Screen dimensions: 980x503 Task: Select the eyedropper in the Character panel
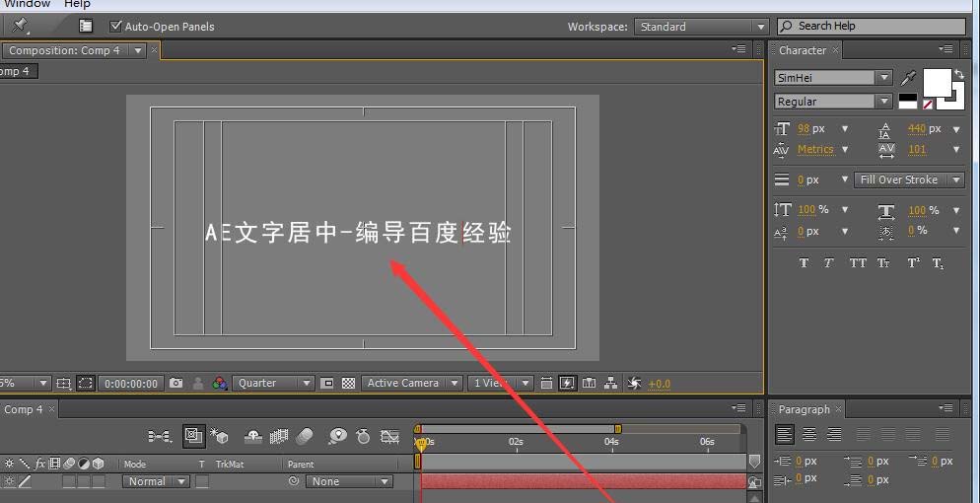[909, 78]
